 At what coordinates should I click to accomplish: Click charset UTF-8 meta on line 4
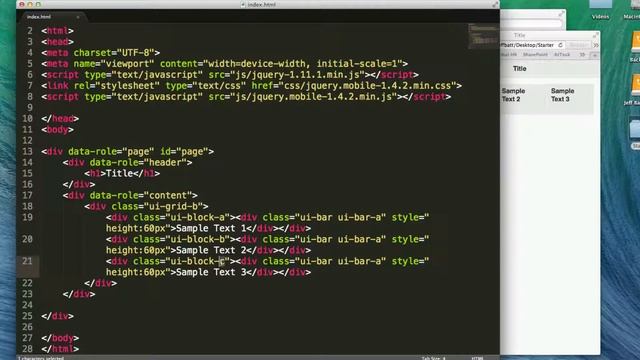pos(100,53)
